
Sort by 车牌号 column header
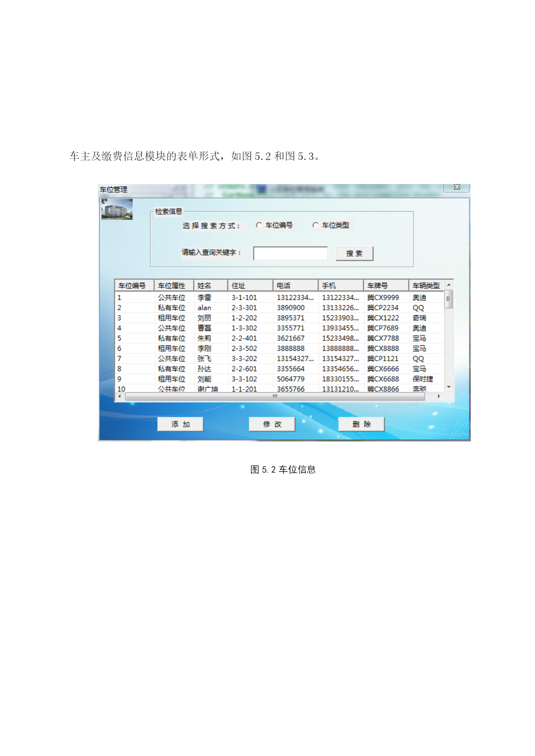coord(386,285)
